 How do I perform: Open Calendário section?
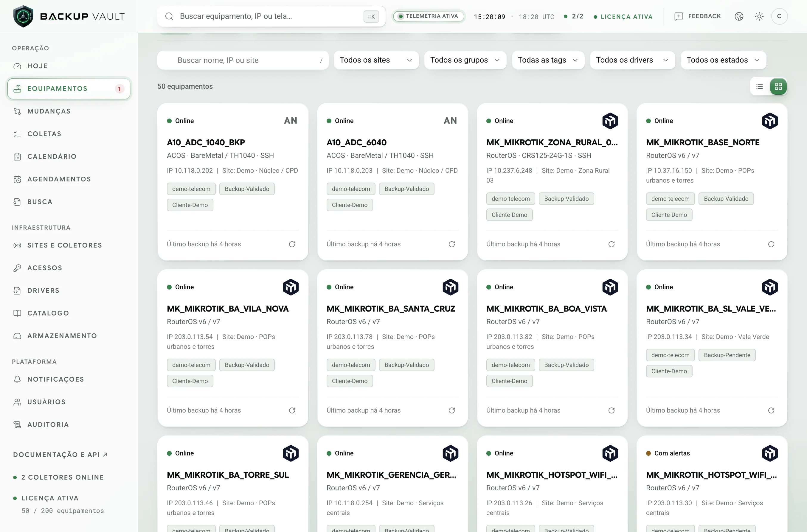[x=69, y=156]
